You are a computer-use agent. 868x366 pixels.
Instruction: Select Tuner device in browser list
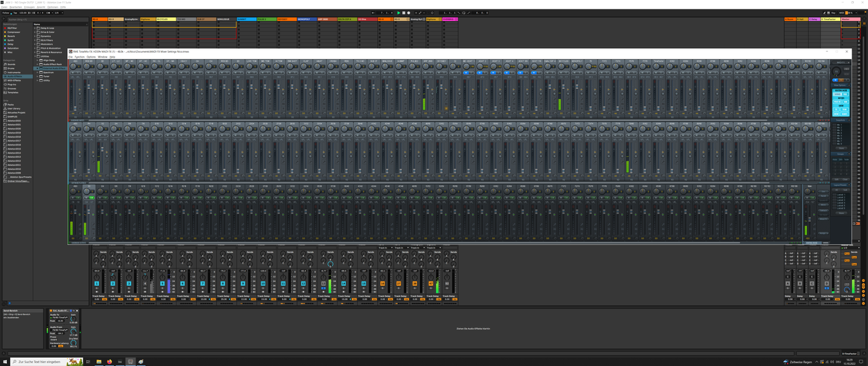[46, 77]
